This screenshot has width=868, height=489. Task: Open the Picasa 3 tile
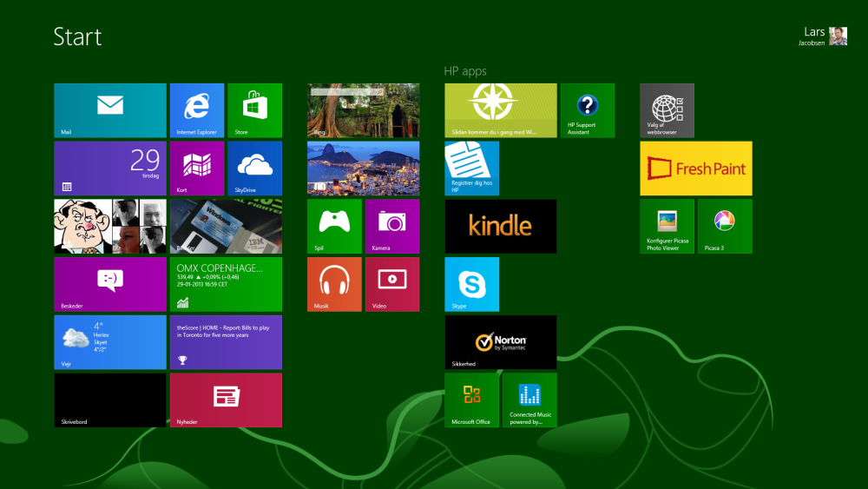coord(725,226)
